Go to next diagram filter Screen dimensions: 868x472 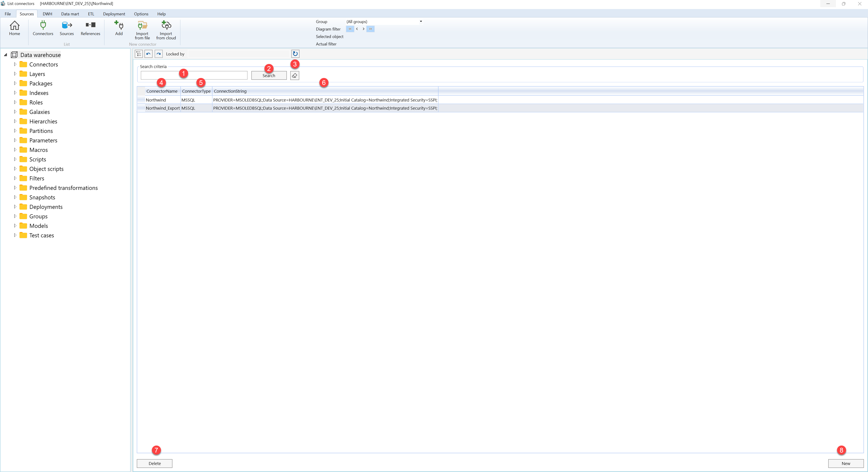pos(363,29)
